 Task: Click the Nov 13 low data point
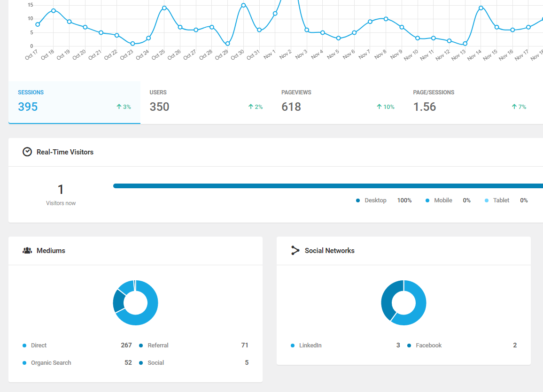[x=465, y=44]
